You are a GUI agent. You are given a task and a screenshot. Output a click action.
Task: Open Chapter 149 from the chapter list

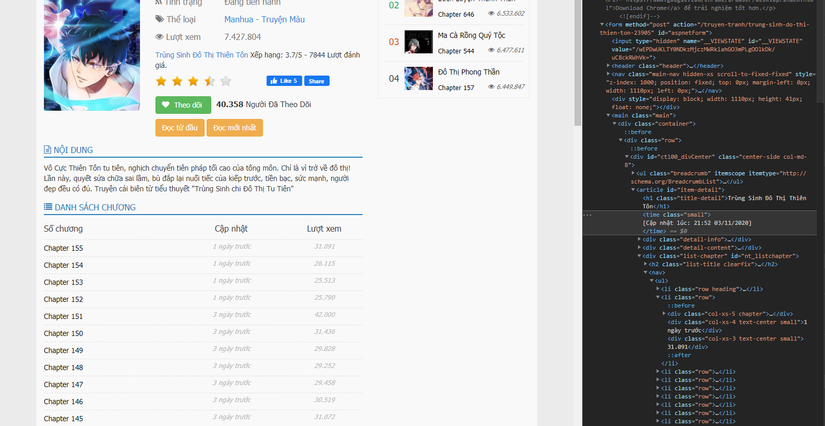pos(63,350)
